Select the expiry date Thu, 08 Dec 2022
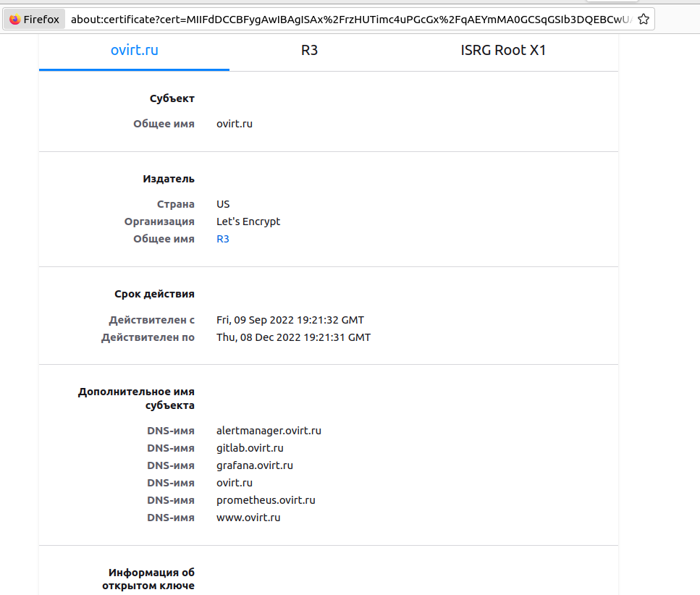700x595 pixels. tap(293, 337)
